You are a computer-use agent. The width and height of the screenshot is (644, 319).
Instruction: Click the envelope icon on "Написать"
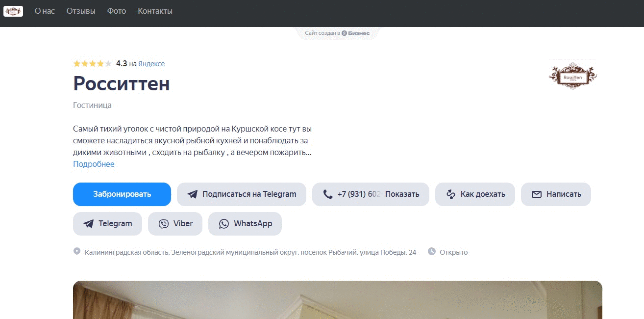[537, 194]
